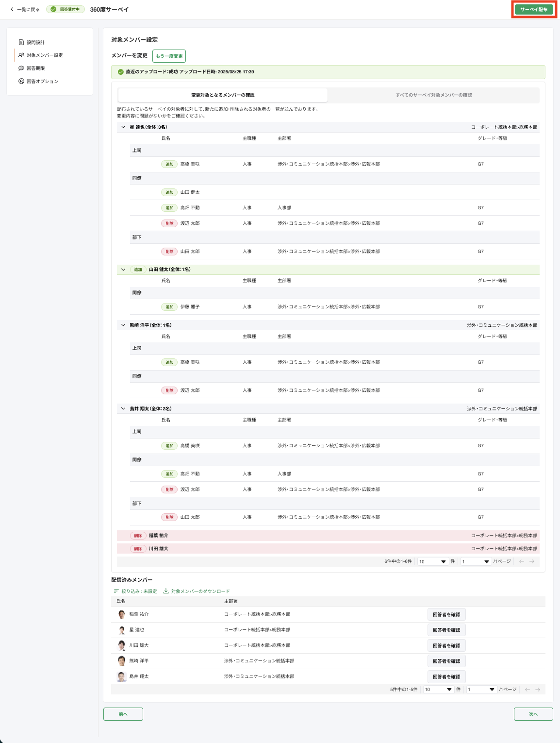Image resolution: width=560 pixels, height=743 pixels.
Task: Open the page number dropdown for 配信済みメンバー
Action: coord(481,690)
